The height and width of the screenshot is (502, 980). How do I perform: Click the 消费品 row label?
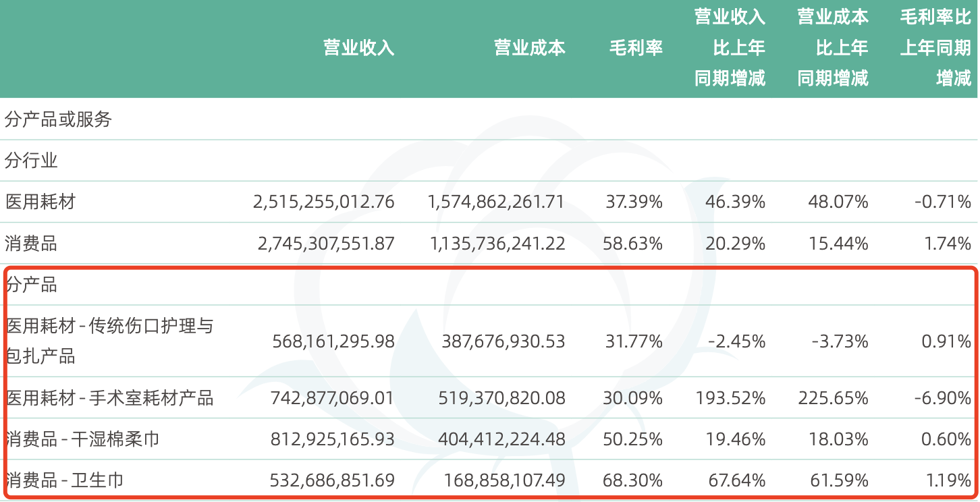[x=32, y=244]
